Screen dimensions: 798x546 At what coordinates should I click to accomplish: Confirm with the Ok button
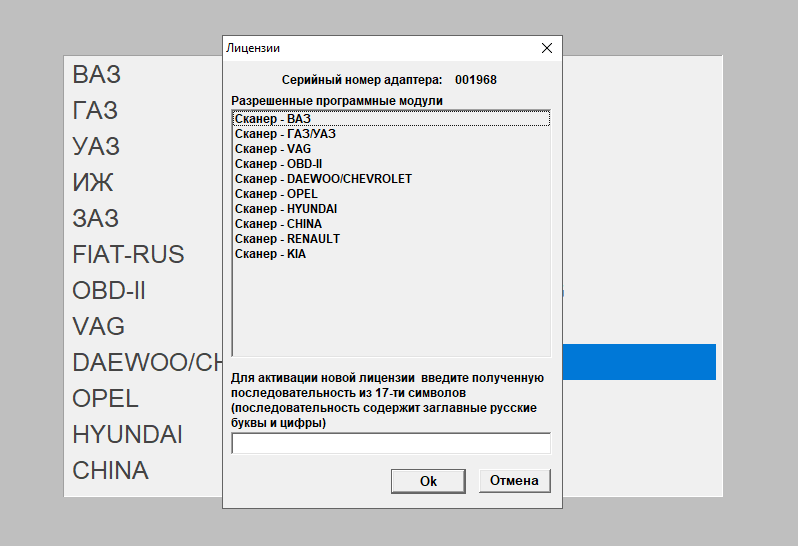428,481
